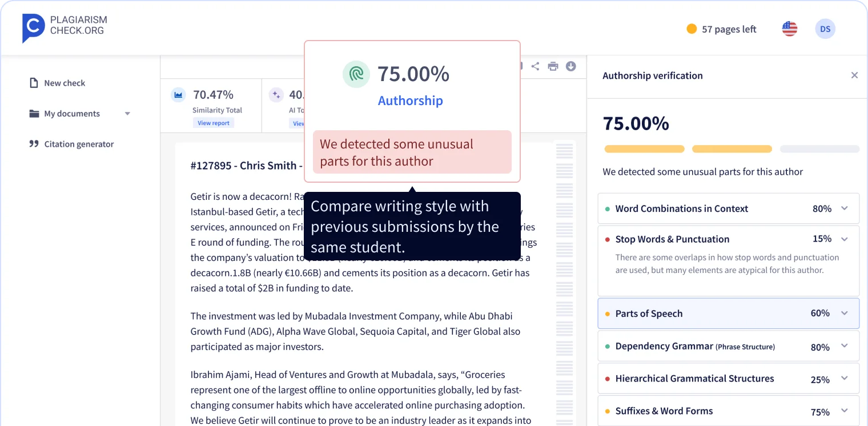Select New check in the sidebar
The height and width of the screenshot is (426, 868).
tap(65, 83)
